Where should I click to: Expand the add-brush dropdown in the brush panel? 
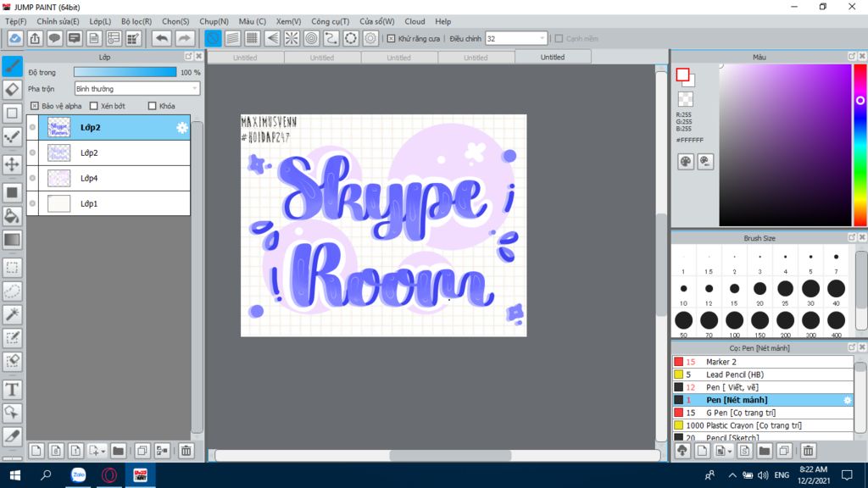[730, 452]
